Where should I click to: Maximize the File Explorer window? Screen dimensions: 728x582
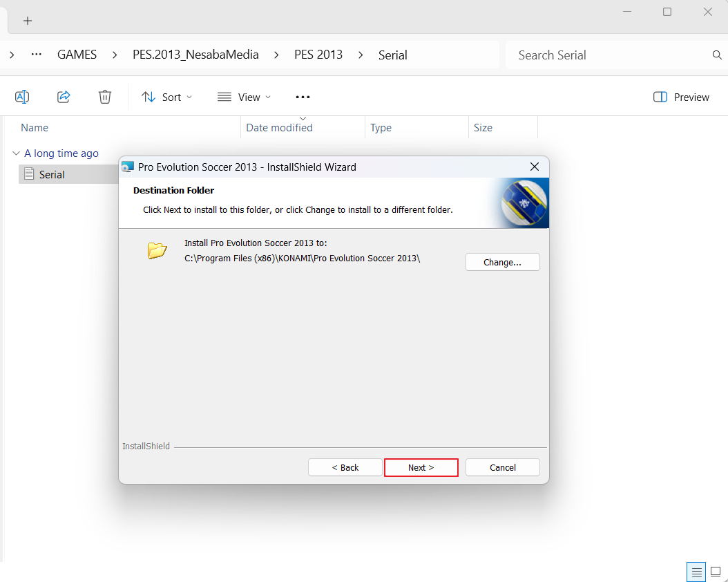tap(667, 12)
